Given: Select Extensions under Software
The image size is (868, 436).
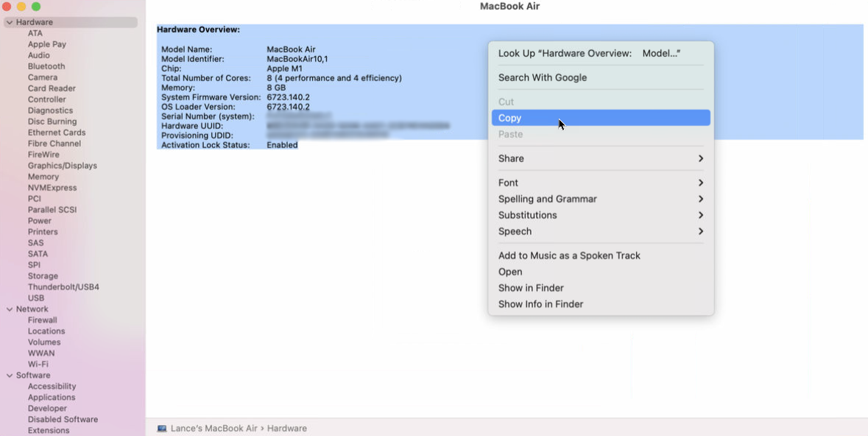Looking at the screenshot, I should pos(48,430).
